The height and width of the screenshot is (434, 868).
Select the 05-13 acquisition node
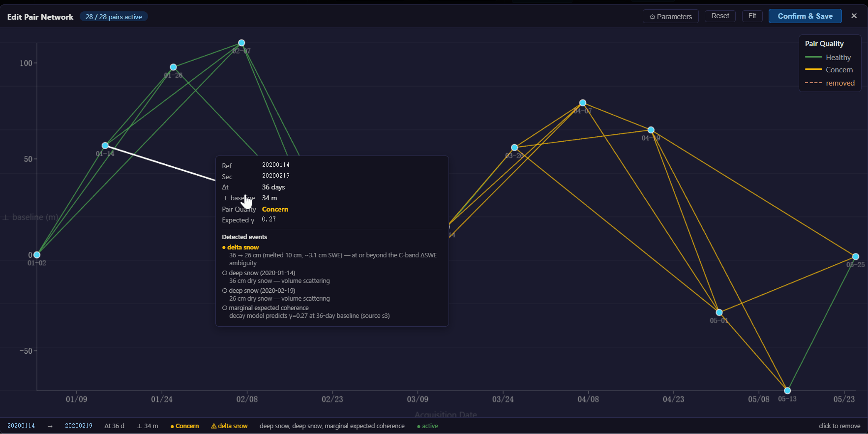pos(787,391)
